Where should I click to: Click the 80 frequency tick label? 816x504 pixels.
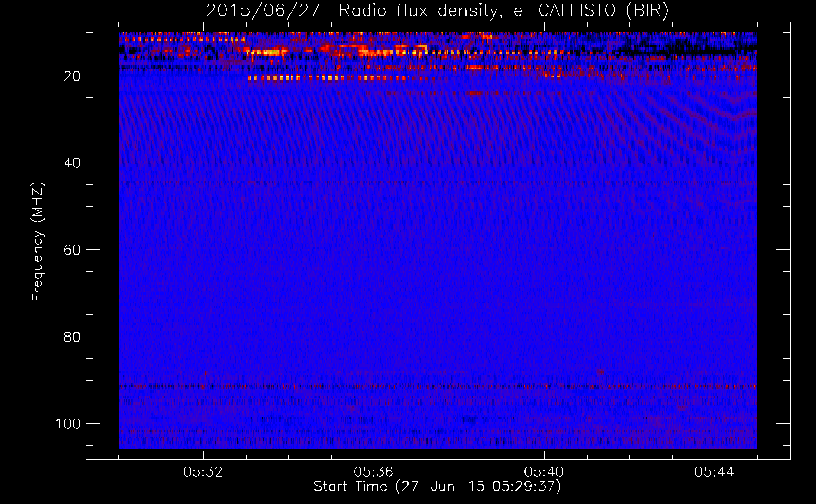pyautogui.click(x=72, y=337)
